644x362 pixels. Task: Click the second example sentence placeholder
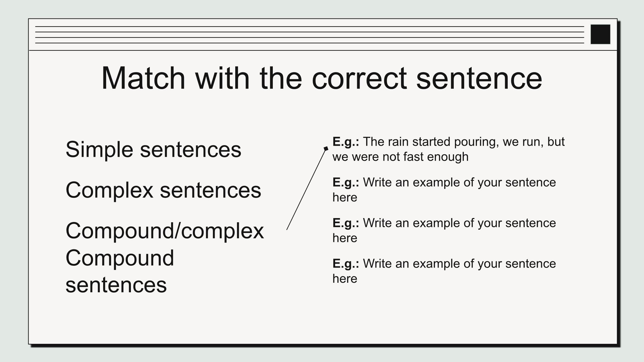pyautogui.click(x=444, y=190)
